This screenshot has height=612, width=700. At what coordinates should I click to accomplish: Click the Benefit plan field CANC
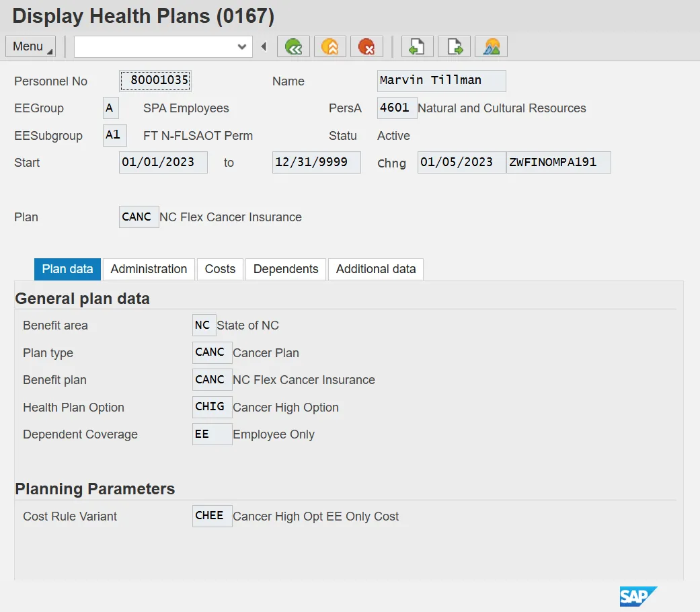click(212, 380)
